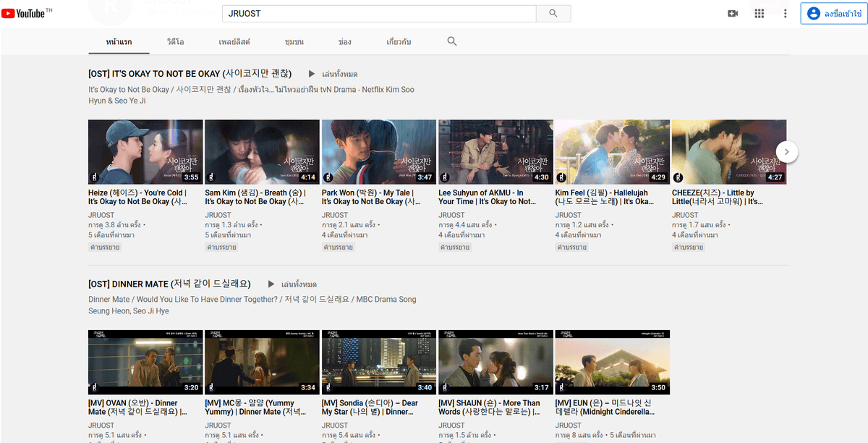
Task: Click the Heize You're Cold video title
Action: point(137,197)
